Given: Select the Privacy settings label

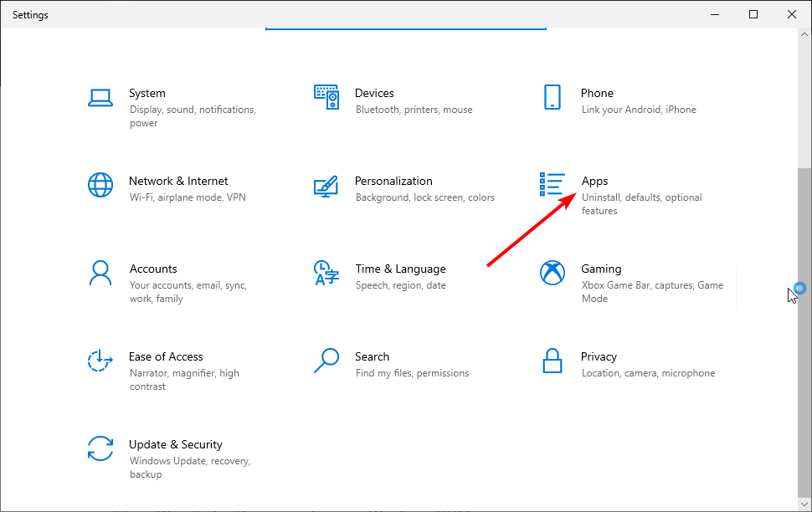Looking at the screenshot, I should (599, 356).
